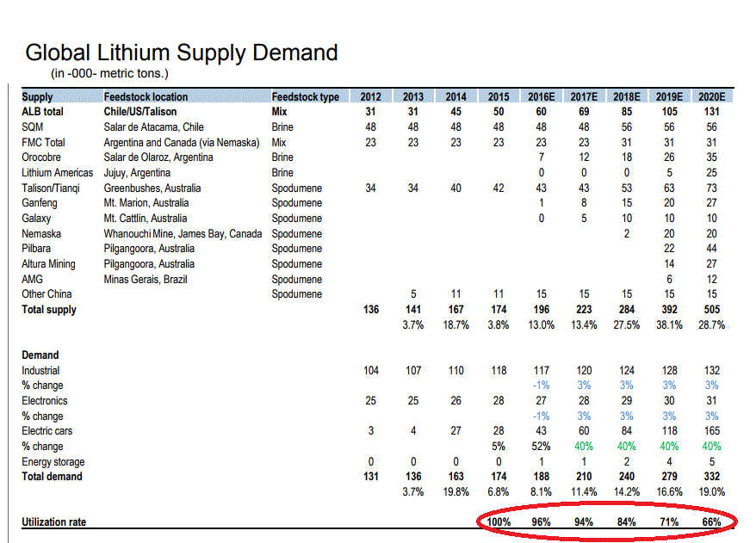756x543 pixels.
Task: Click the 'Electronics' row label
Action: [45, 401]
